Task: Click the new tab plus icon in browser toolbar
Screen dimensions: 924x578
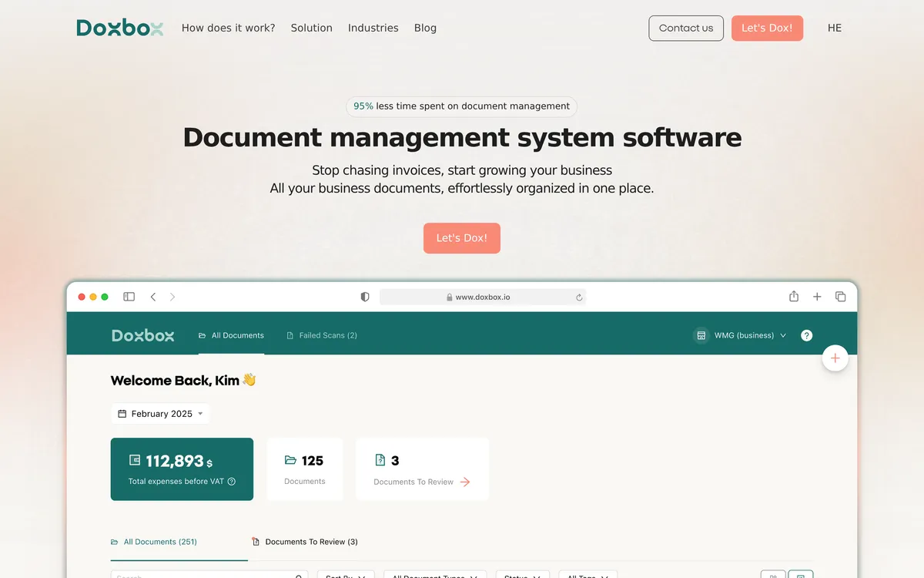Action: pyautogui.click(x=817, y=297)
